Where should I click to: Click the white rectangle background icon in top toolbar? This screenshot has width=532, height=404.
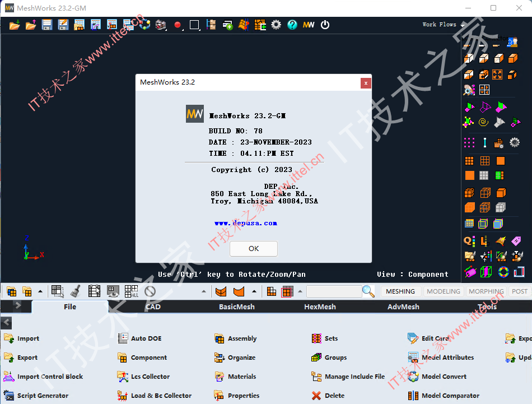coord(194,25)
